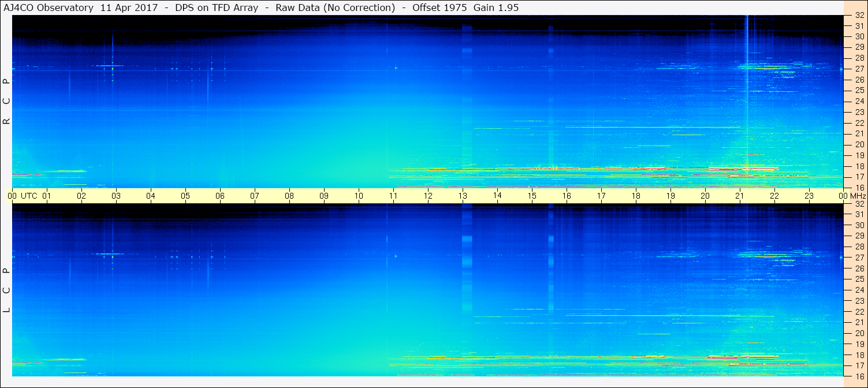Click the MHz unit label
The image size is (868, 388).
[x=858, y=196]
